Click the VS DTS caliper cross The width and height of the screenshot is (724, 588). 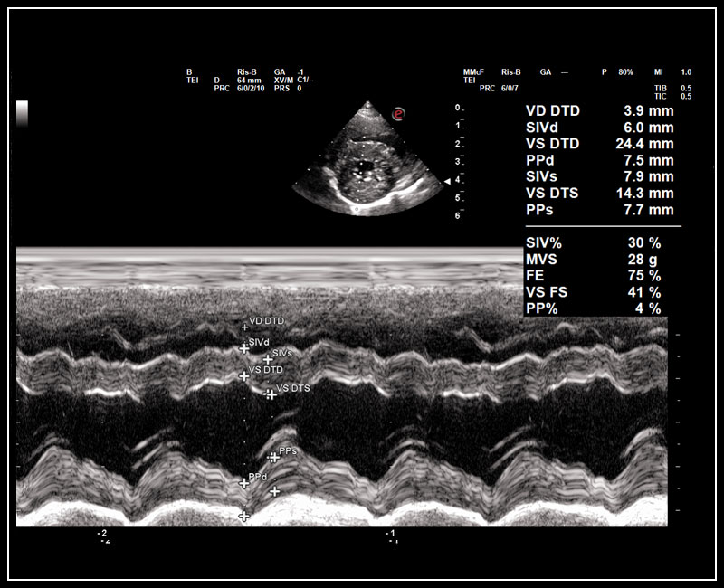[270, 394]
